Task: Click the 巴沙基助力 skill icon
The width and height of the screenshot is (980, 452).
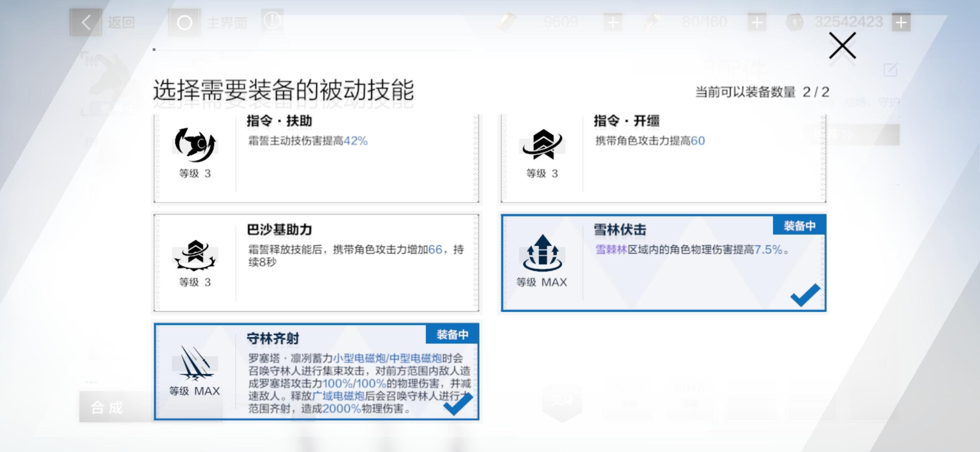Action: tap(195, 254)
